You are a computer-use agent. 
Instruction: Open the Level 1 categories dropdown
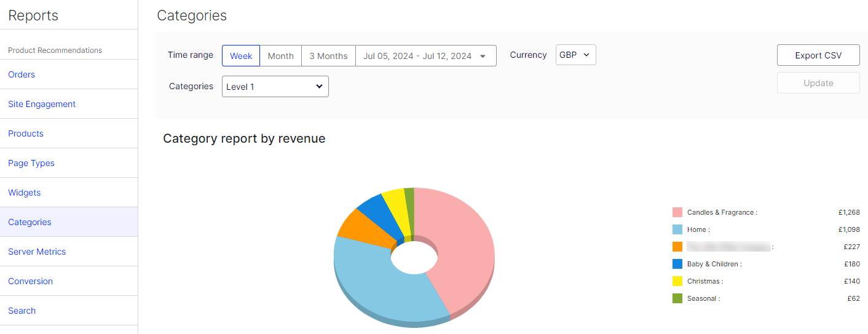275,87
